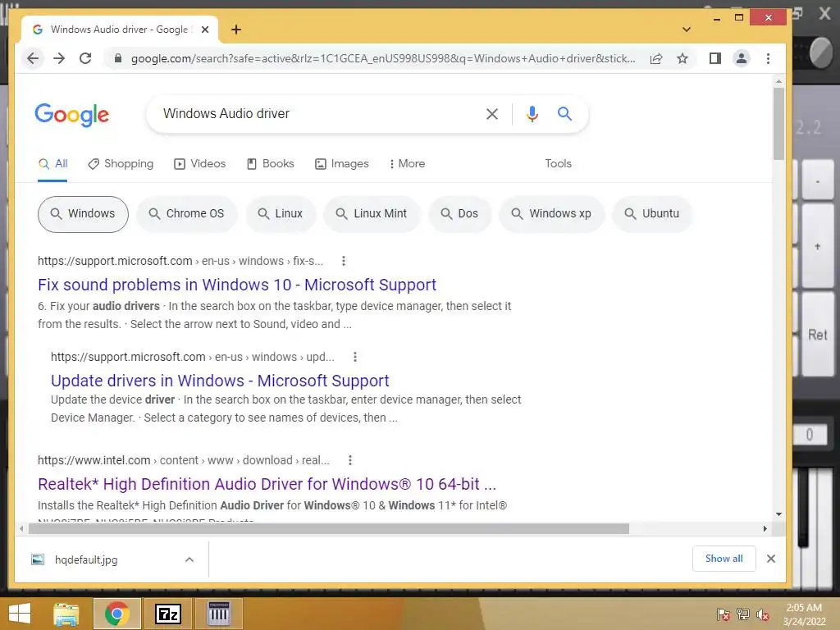Open options for intel.com result
The width and height of the screenshot is (840, 630).
(349, 461)
